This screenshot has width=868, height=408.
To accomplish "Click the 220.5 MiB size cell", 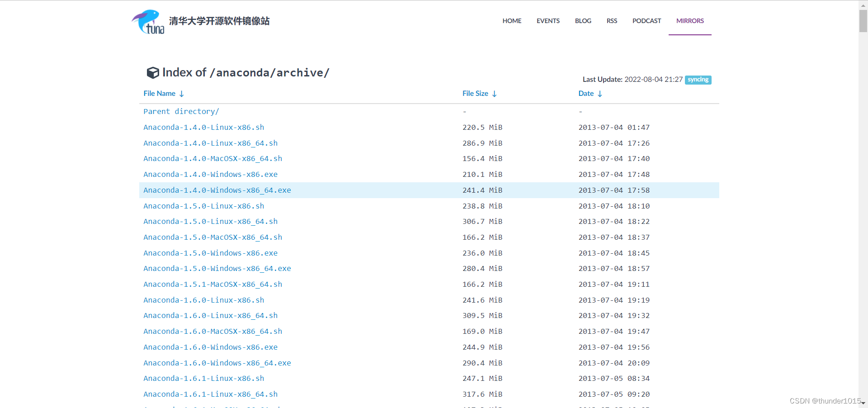I will [482, 128].
